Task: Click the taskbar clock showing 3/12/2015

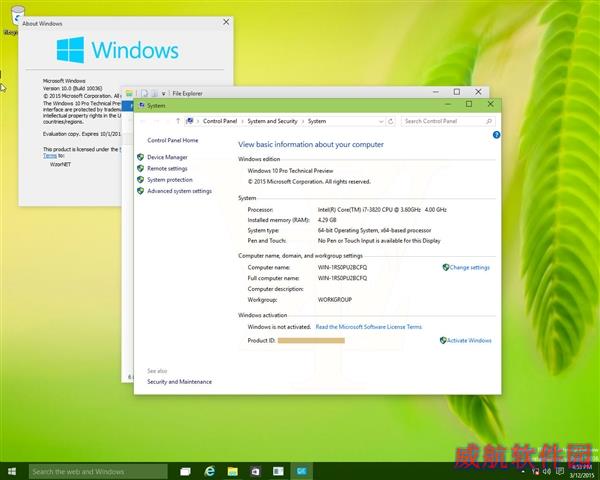Action: [582, 471]
